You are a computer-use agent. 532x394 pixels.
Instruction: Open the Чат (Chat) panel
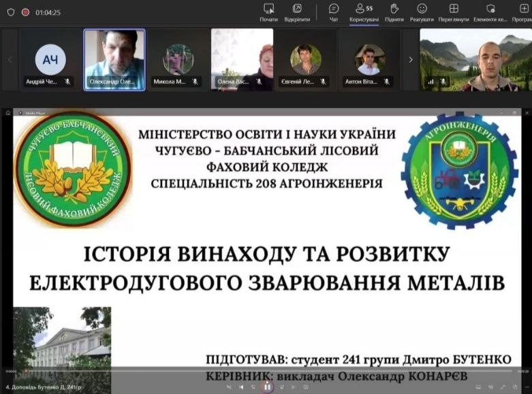(x=334, y=12)
